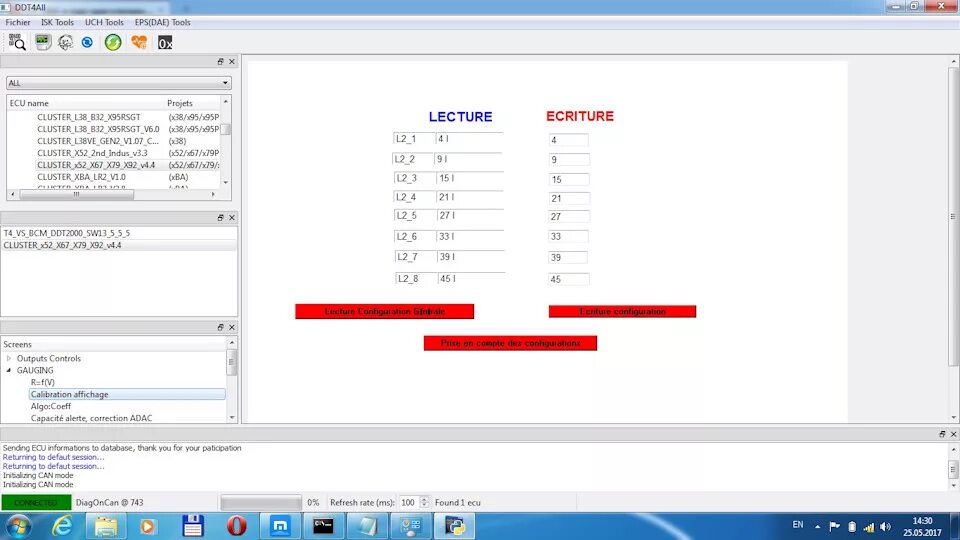This screenshot has width=960, height=540.
Task: Click the progress bar in status bar
Action: pos(261,503)
